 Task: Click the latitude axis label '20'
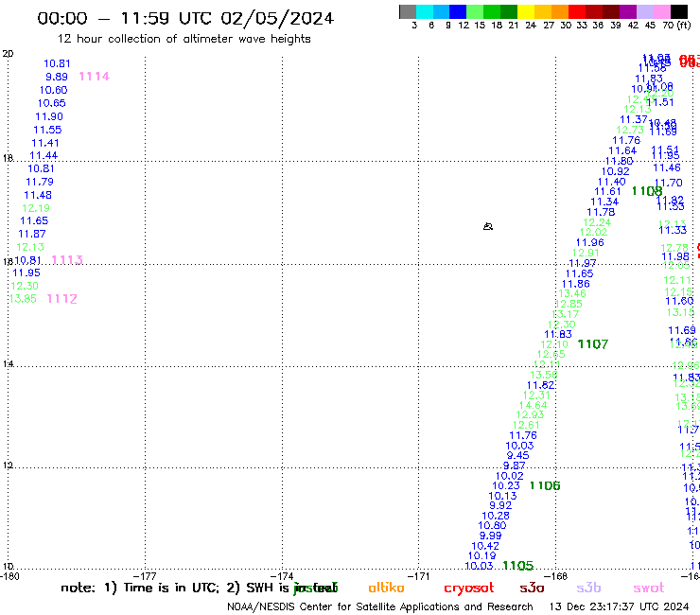[x=8, y=54]
